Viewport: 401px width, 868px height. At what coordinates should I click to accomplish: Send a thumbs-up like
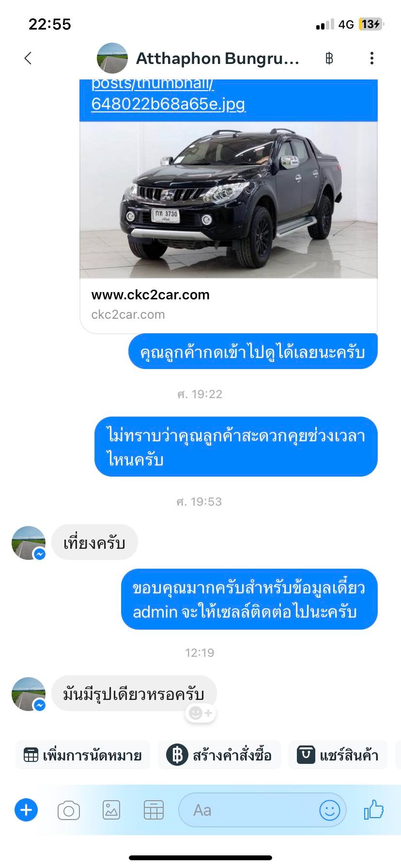coord(373,809)
